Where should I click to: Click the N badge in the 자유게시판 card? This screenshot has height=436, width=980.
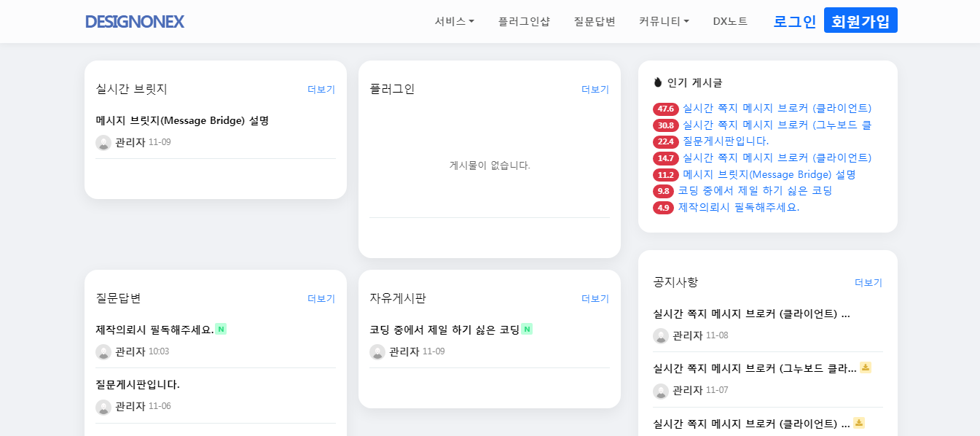click(527, 330)
